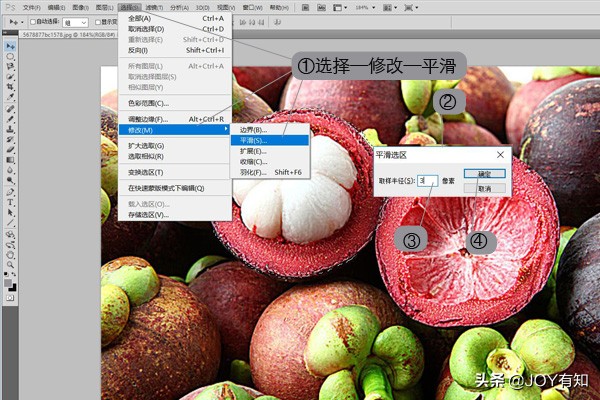Select the Clone Stamp tool
This screenshot has width=600, height=400.
coord(10,129)
